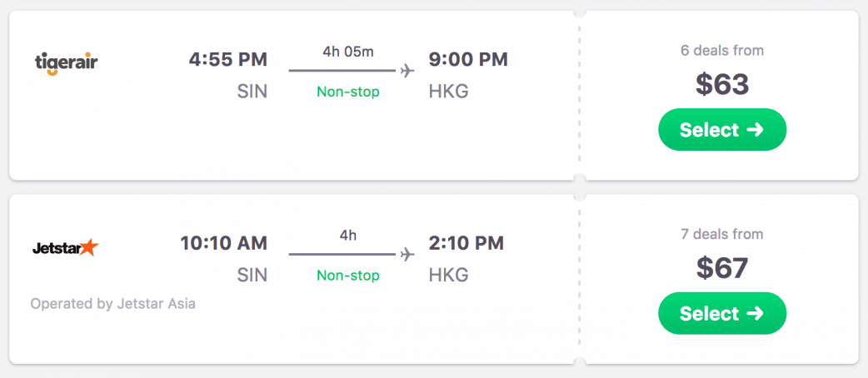
Task: Click Non-stop label on tigerair flight
Action: pyautogui.click(x=348, y=92)
